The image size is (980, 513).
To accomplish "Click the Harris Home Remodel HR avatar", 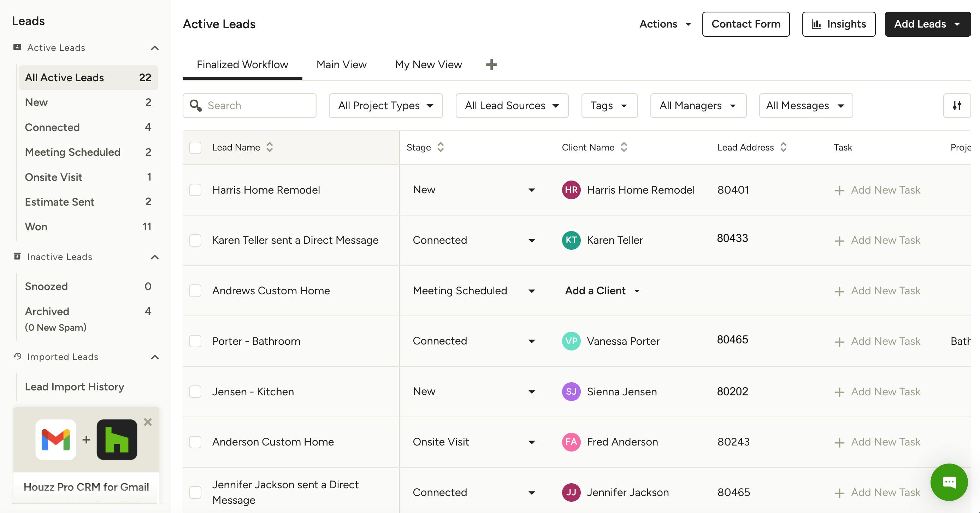I will [x=571, y=190].
